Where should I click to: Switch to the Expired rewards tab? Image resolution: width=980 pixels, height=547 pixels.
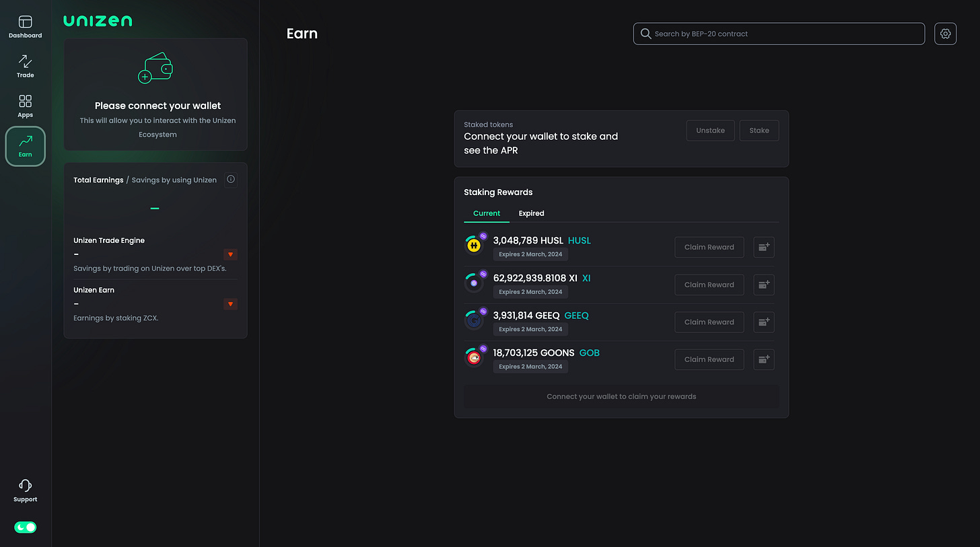click(x=531, y=213)
